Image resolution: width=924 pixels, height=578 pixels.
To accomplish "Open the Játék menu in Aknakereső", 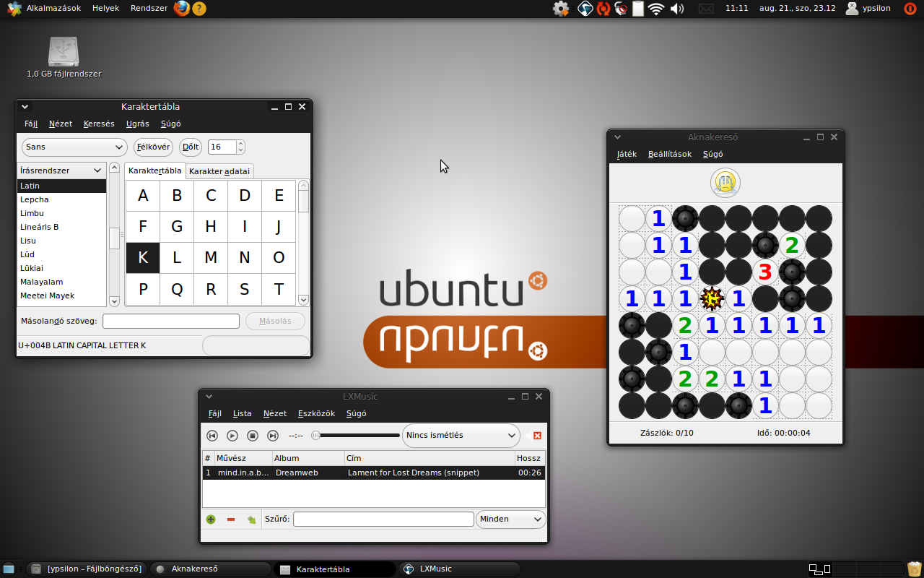I will (627, 154).
